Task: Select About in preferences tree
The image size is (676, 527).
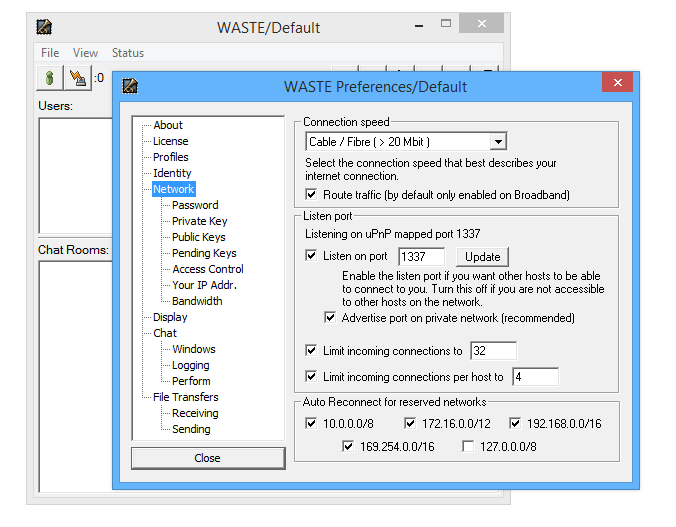Action: tap(168, 125)
